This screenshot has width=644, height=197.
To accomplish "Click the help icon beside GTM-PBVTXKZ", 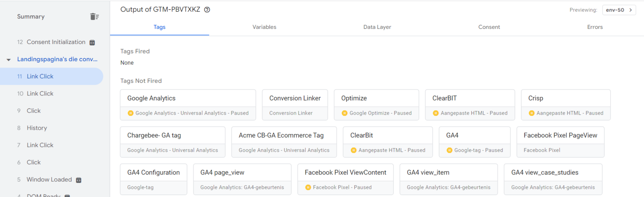I will (207, 10).
